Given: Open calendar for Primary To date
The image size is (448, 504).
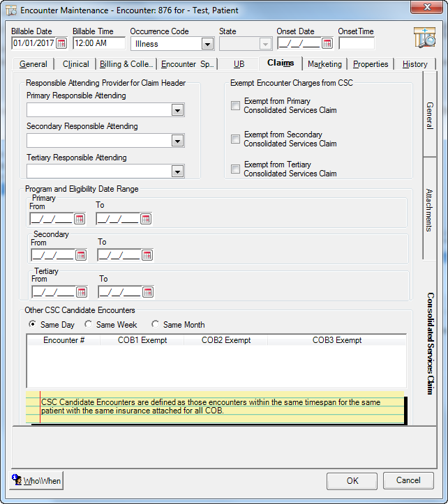Looking at the screenshot, I should (145, 219).
